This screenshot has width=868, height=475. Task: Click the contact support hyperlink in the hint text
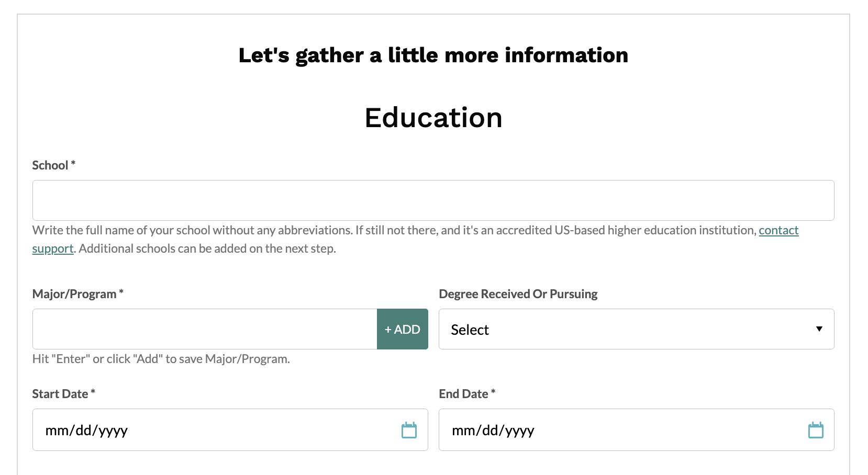click(778, 230)
